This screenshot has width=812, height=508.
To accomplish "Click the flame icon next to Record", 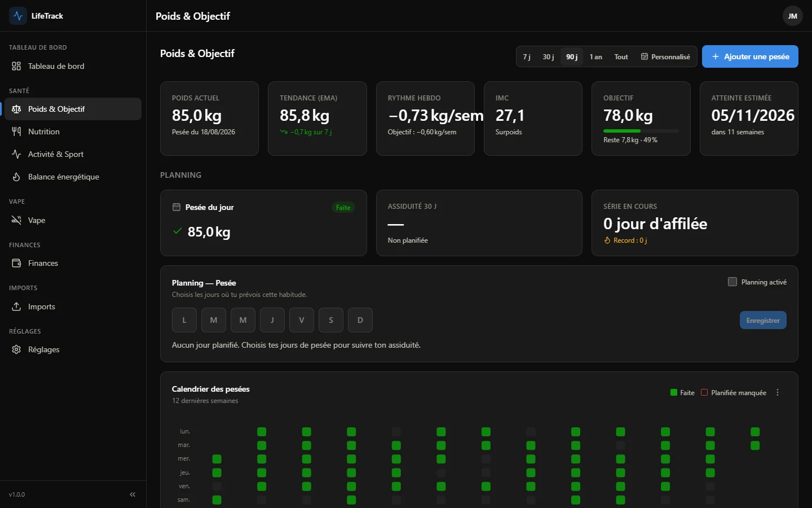I will tap(607, 240).
